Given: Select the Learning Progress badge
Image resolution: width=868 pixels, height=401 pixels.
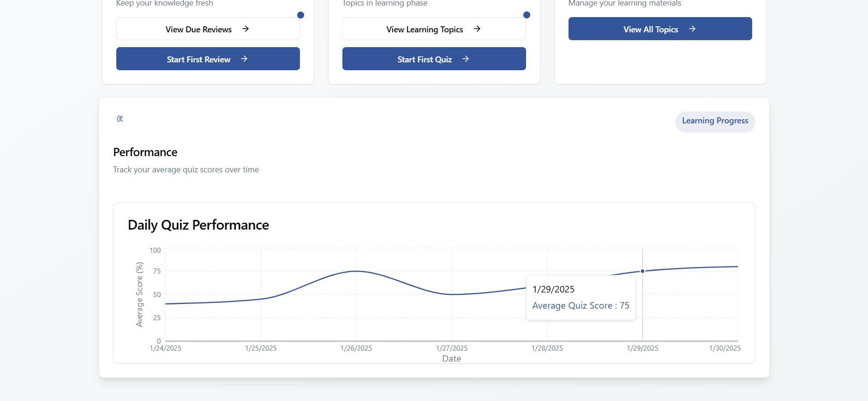Looking at the screenshot, I should pyautogui.click(x=715, y=122).
